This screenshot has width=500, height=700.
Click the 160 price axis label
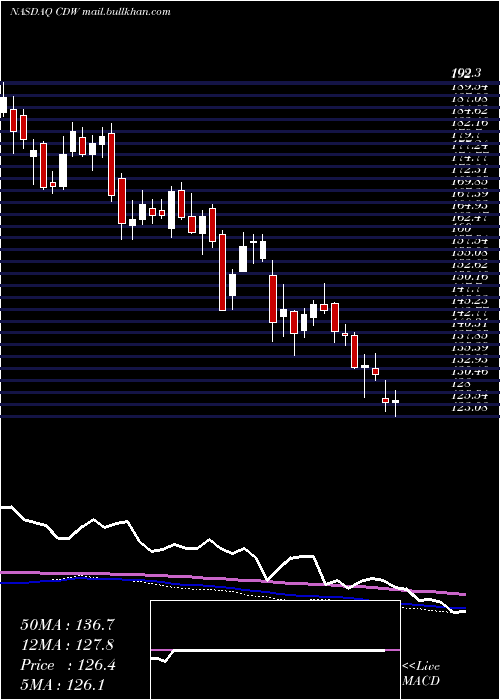click(x=461, y=229)
